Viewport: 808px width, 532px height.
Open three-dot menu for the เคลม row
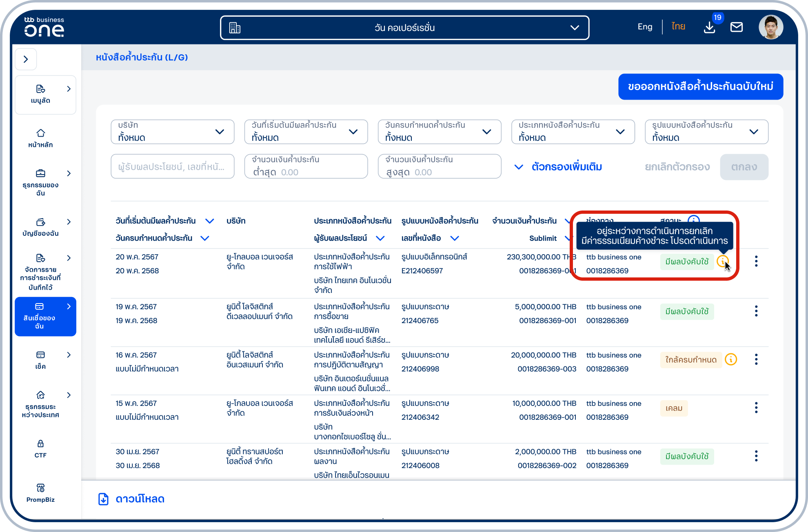[x=756, y=408]
